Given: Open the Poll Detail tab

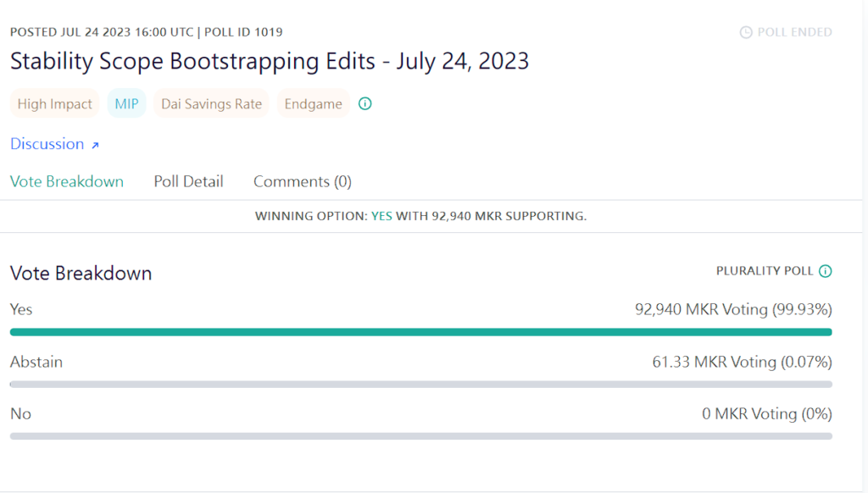Looking at the screenshot, I should 188,181.
